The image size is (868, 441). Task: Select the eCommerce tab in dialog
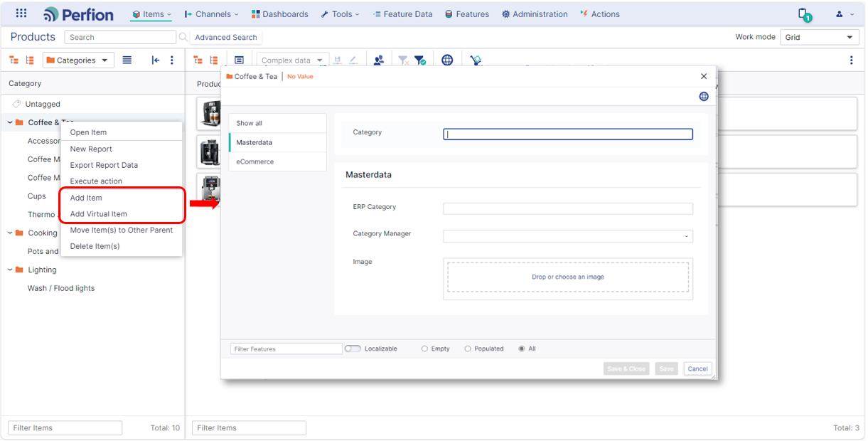coord(277,161)
